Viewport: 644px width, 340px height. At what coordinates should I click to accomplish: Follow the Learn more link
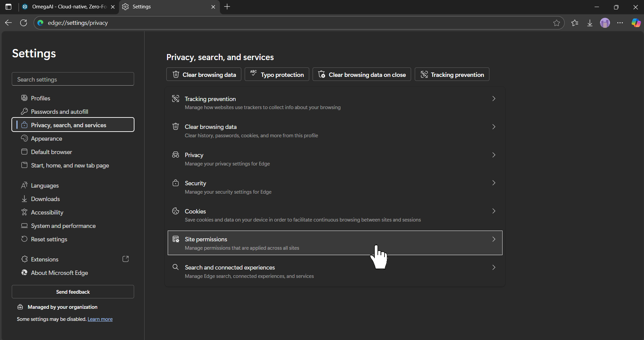point(100,319)
